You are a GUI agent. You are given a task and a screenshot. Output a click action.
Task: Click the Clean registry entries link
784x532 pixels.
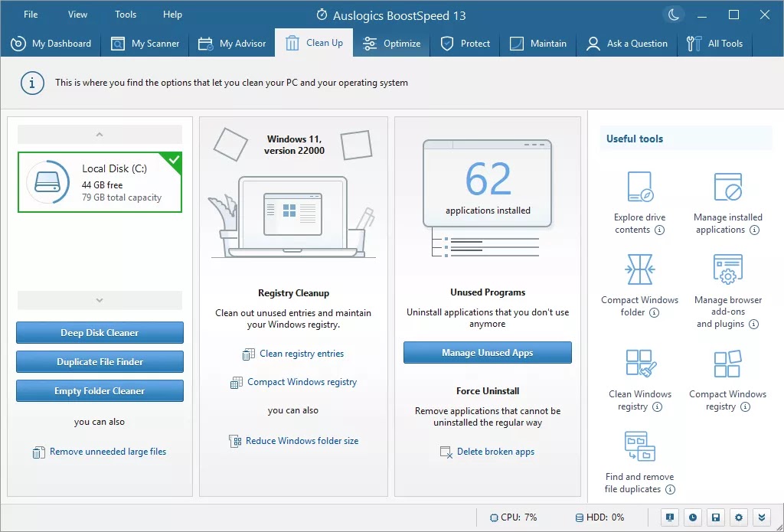pyautogui.click(x=302, y=354)
